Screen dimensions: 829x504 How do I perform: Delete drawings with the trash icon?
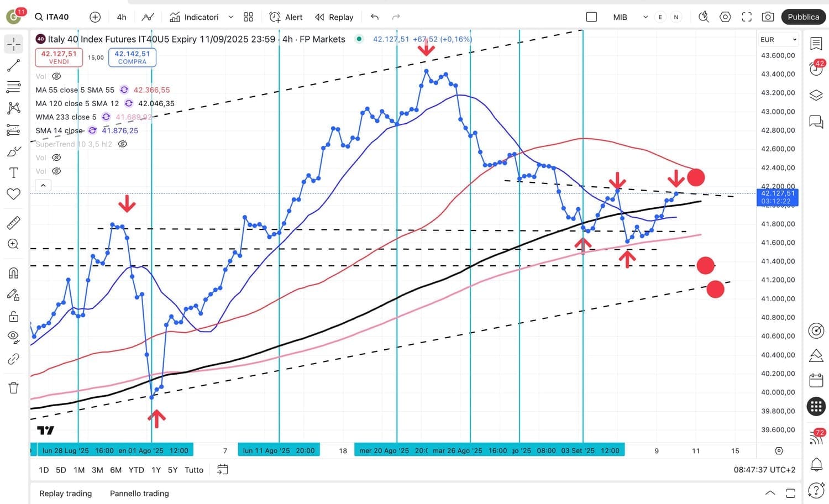(x=14, y=388)
